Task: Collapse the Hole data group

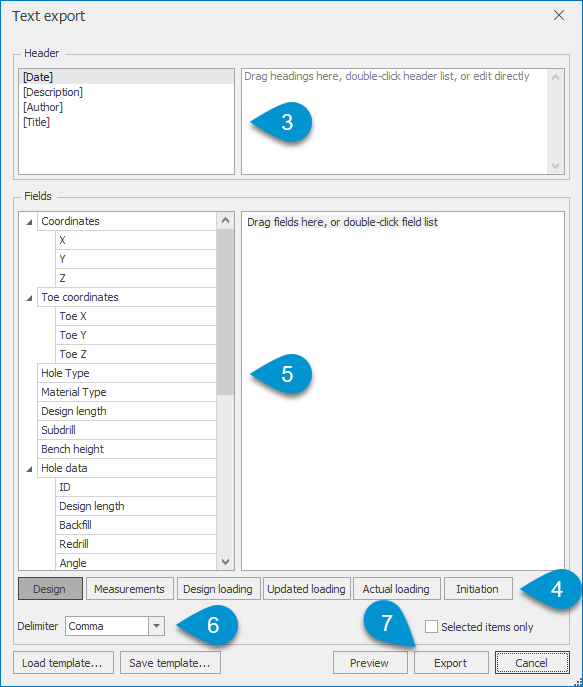Action: 29,469
